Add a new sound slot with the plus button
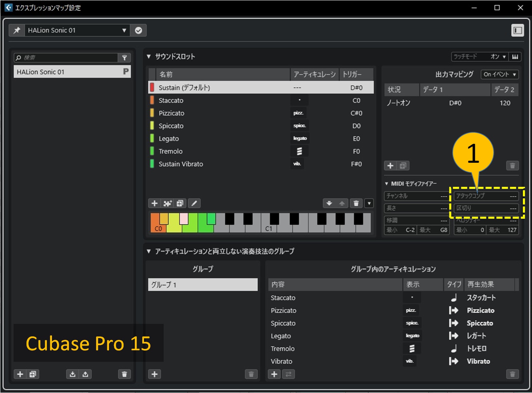The image size is (532, 393). [x=154, y=203]
